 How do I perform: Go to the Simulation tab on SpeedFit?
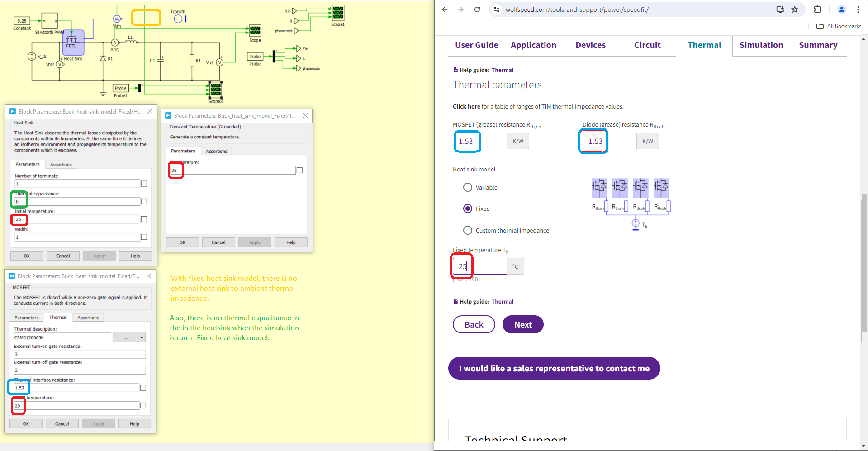pos(761,45)
